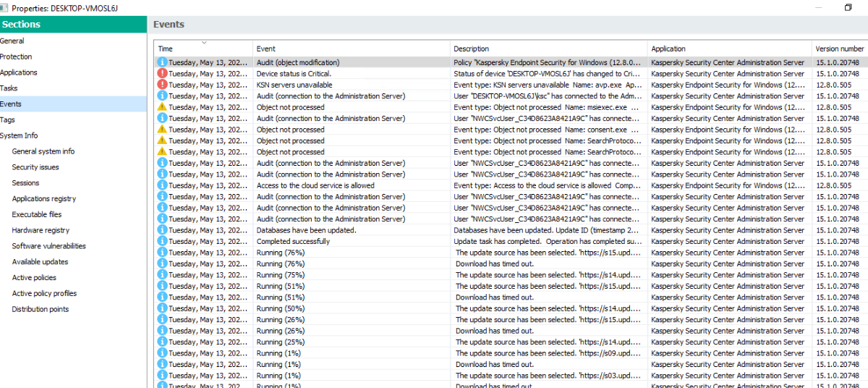Open Applications registry subsection
This screenshot has height=388, width=868.
click(x=44, y=199)
